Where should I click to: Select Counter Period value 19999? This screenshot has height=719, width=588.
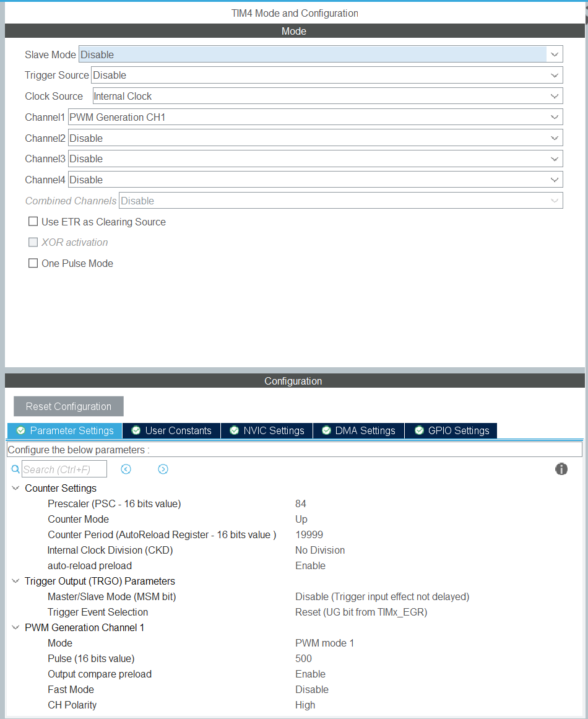tap(309, 534)
